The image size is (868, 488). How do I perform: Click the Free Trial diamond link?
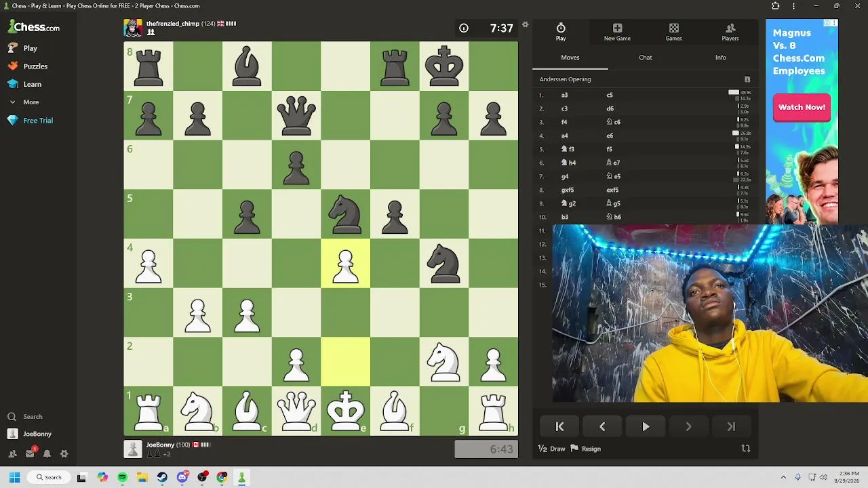tap(31, 121)
